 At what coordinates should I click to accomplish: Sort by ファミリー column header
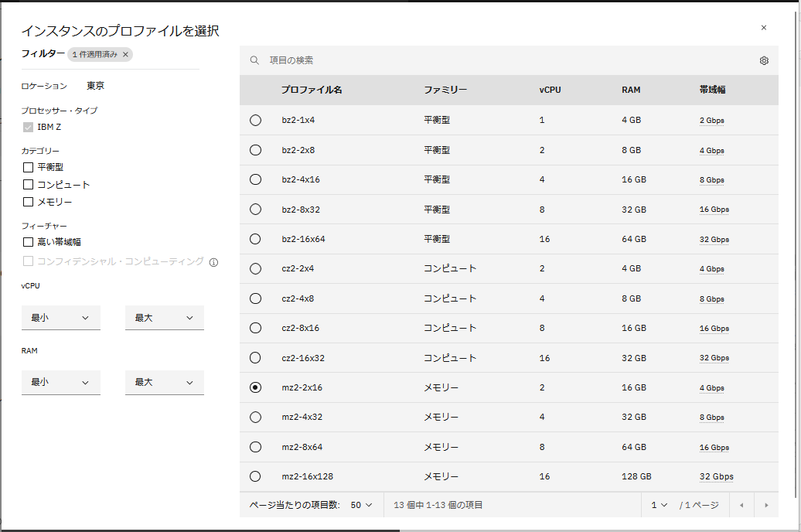[445, 90]
